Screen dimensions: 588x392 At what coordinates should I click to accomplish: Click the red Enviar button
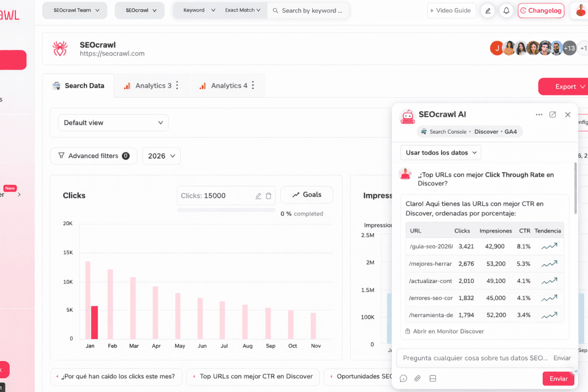tap(558, 379)
